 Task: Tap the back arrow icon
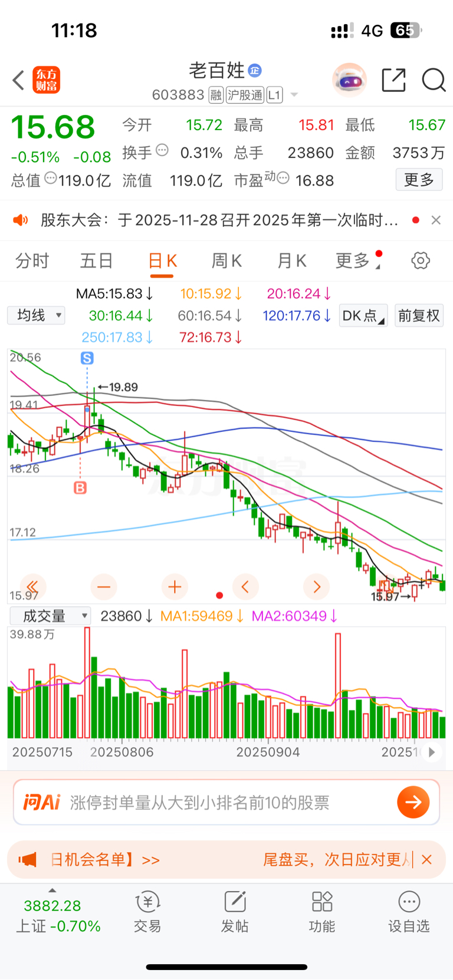[x=19, y=80]
